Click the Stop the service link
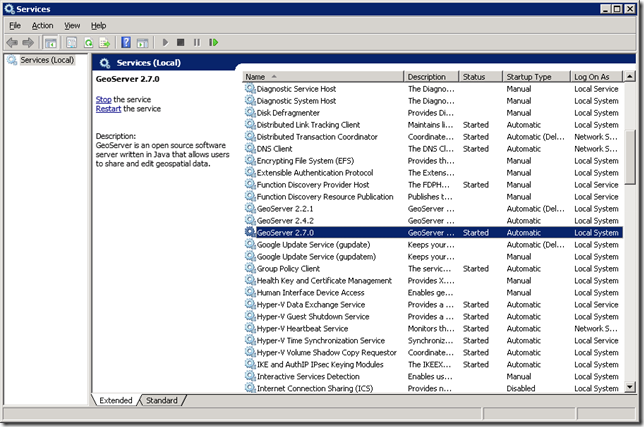 click(104, 99)
